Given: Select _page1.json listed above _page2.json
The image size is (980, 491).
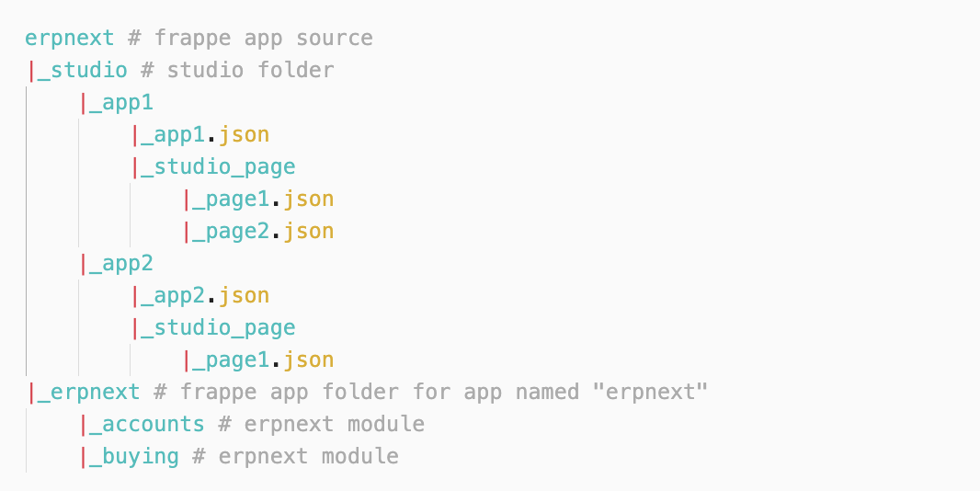Looking at the screenshot, I should [263, 199].
